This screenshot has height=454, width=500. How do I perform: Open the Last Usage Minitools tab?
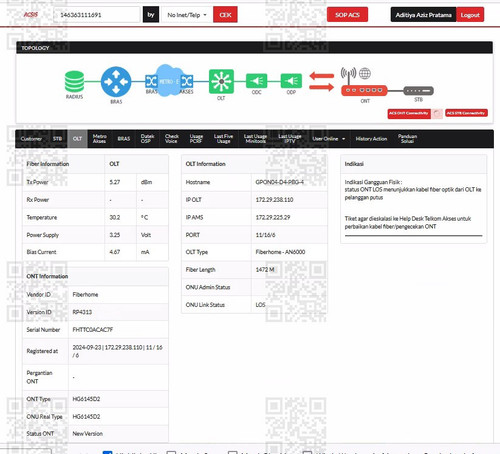tap(255, 139)
